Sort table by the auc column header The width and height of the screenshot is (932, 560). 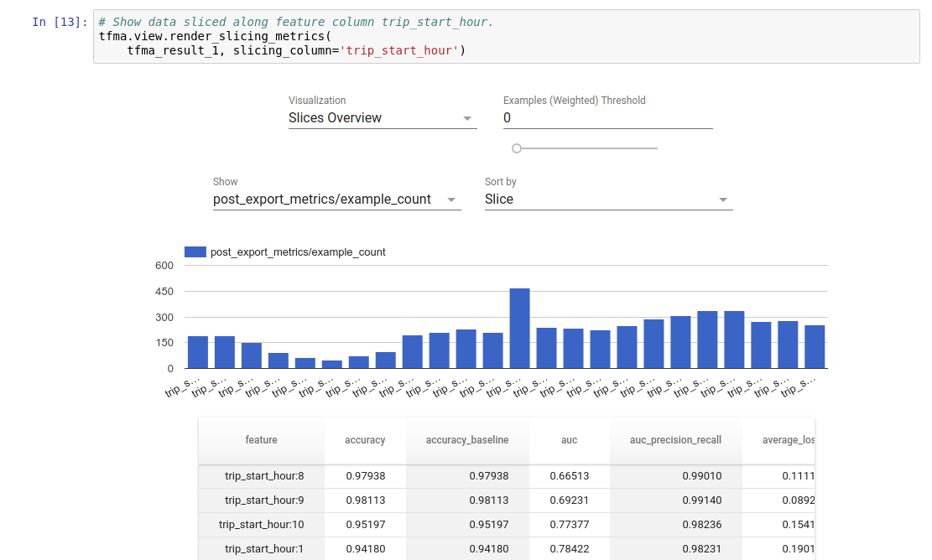(570, 439)
